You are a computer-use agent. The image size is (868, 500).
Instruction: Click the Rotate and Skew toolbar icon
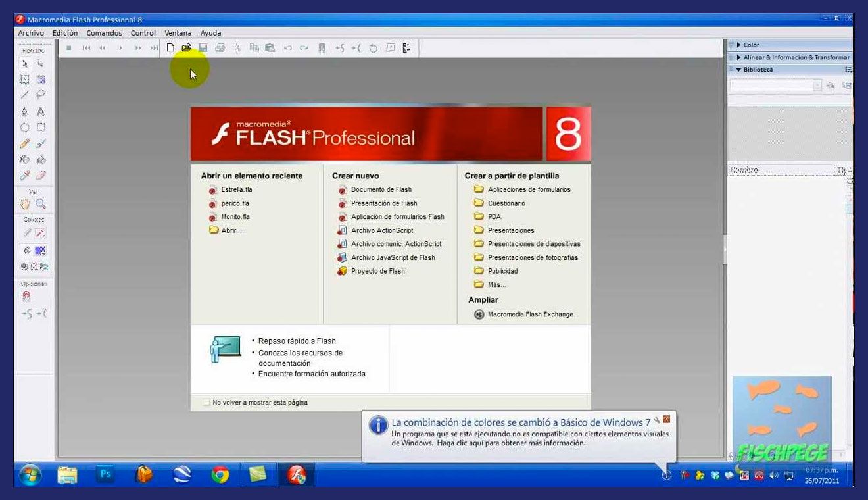click(373, 47)
